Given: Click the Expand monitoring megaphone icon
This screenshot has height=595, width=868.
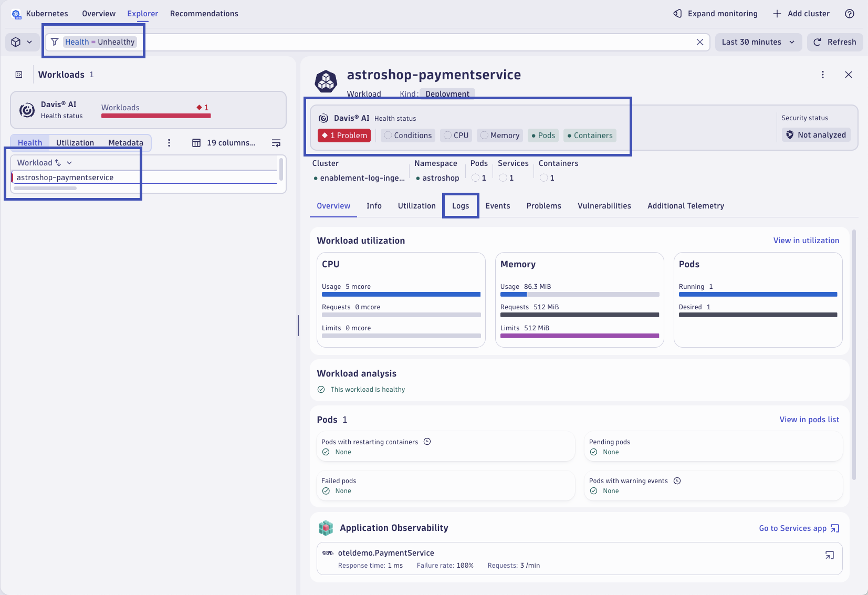Looking at the screenshot, I should [677, 14].
